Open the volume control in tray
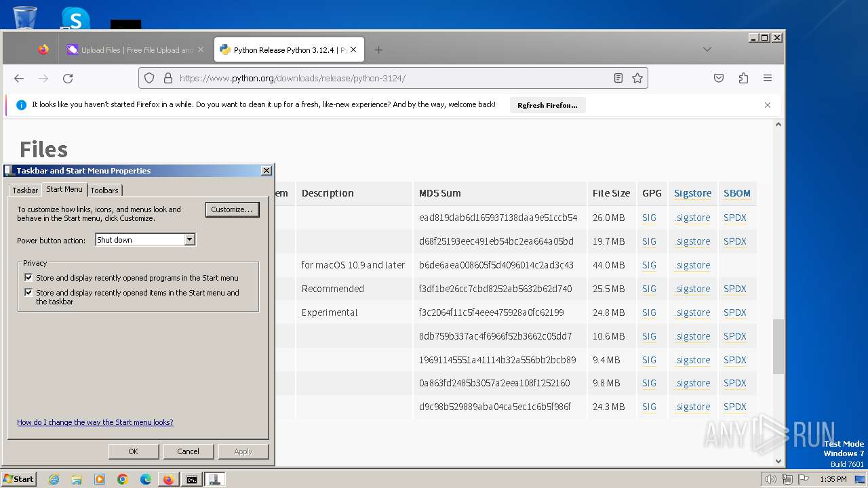Screen dimensions: 868x488 770,479
